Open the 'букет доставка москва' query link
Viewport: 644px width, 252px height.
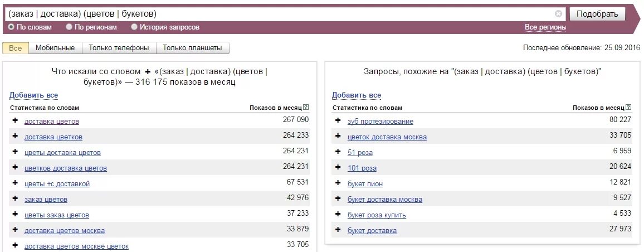pyautogui.click(x=385, y=200)
